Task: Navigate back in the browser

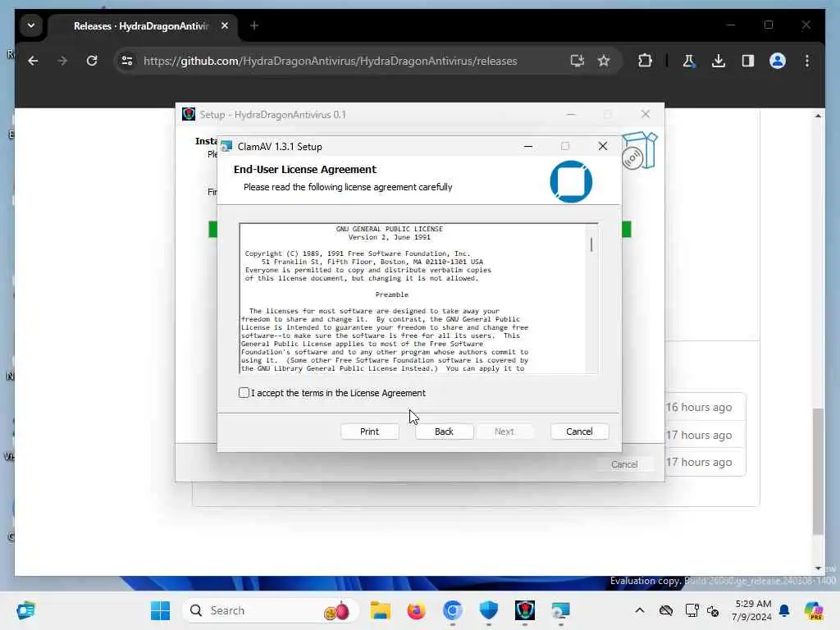Action: (x=33, y=61)
